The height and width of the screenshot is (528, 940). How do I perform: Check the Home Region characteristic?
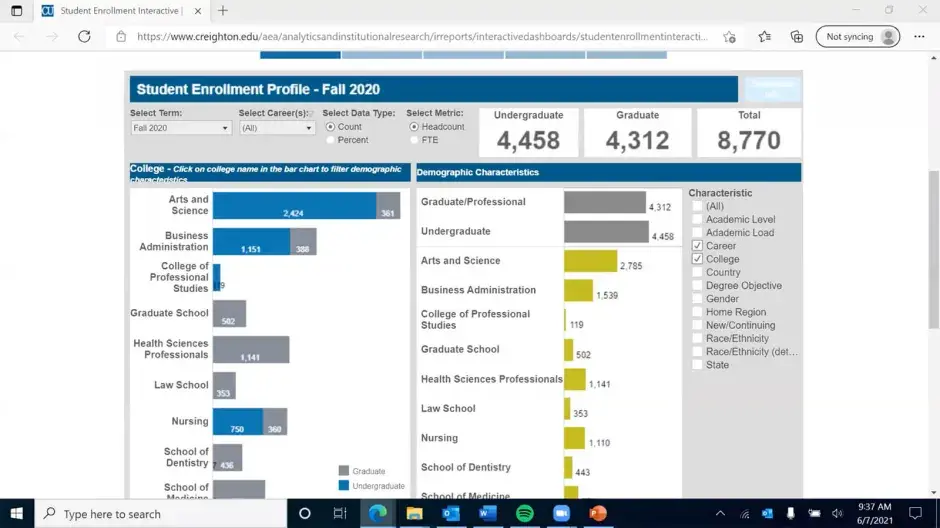pos(697,312)
